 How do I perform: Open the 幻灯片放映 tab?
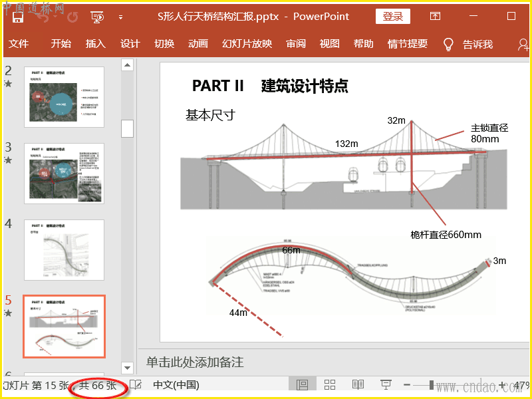point(247,44)
